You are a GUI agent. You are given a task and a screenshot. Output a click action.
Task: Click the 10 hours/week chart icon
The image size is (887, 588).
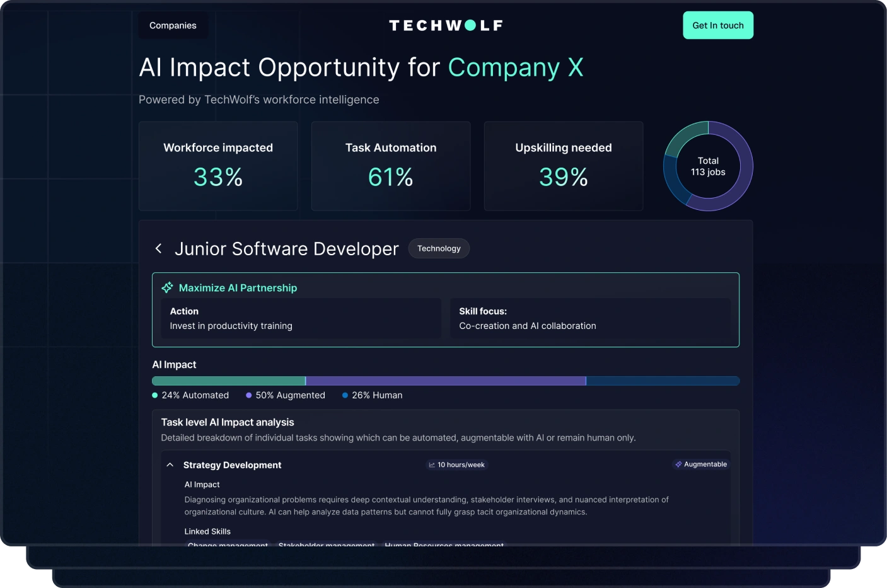[x=432, y=464]
